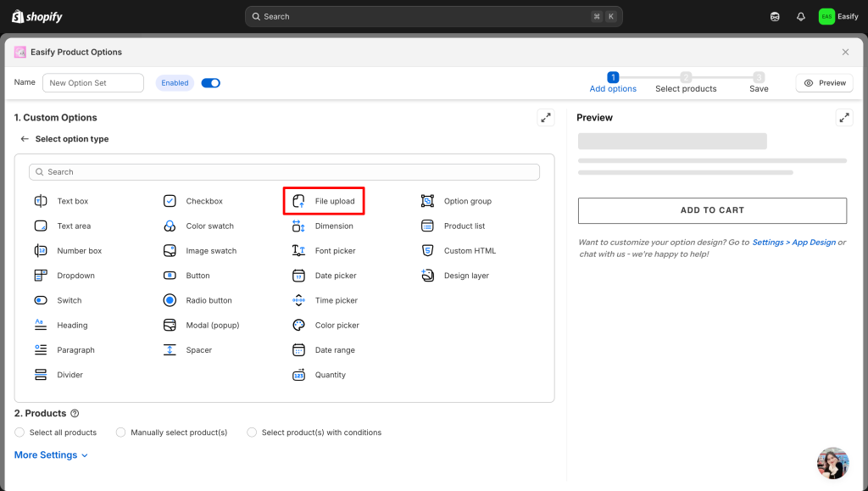Pick the Date picker option icon
868x491 pixels.
(x=298, y=276)
